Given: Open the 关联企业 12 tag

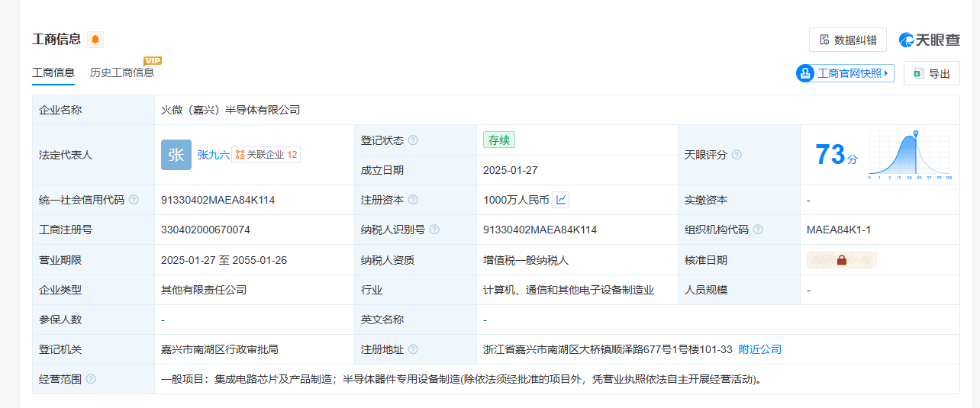Looking at the screenshot, I should coord(266,155).
